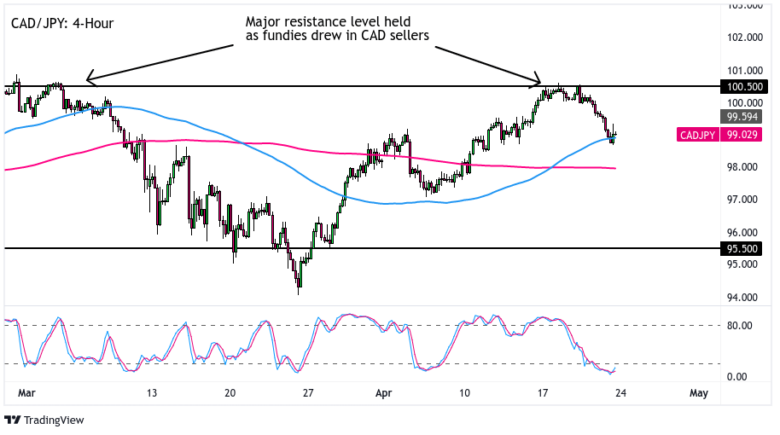Image resolution: width=780 pixels, height=435 pixels.
Task: Click the stochastic 0.00 axis label
Action: (x=737, y=376)
